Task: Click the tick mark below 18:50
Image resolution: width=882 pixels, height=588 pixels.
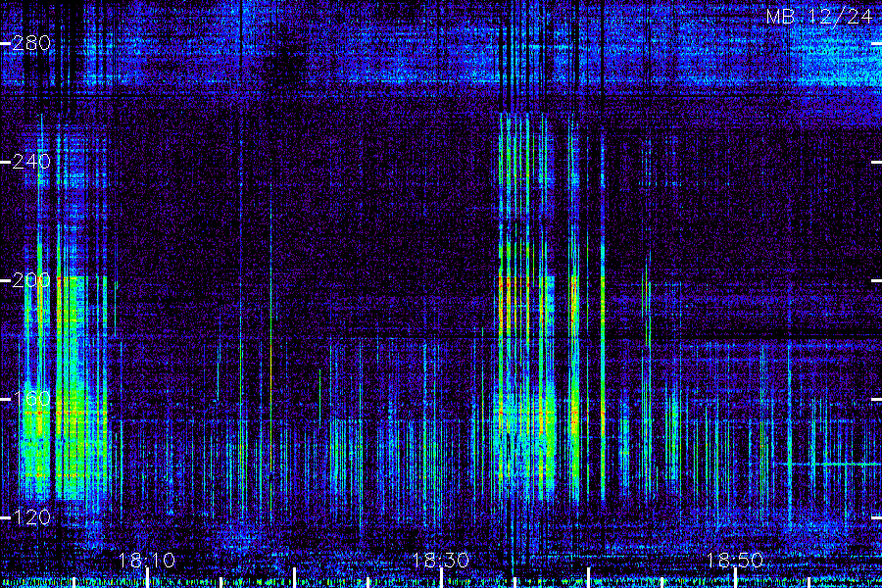Action: point(735,578)
